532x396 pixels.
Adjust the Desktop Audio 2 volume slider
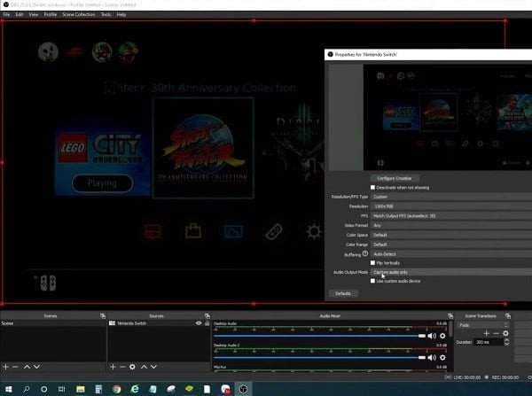tap(319, 357)
